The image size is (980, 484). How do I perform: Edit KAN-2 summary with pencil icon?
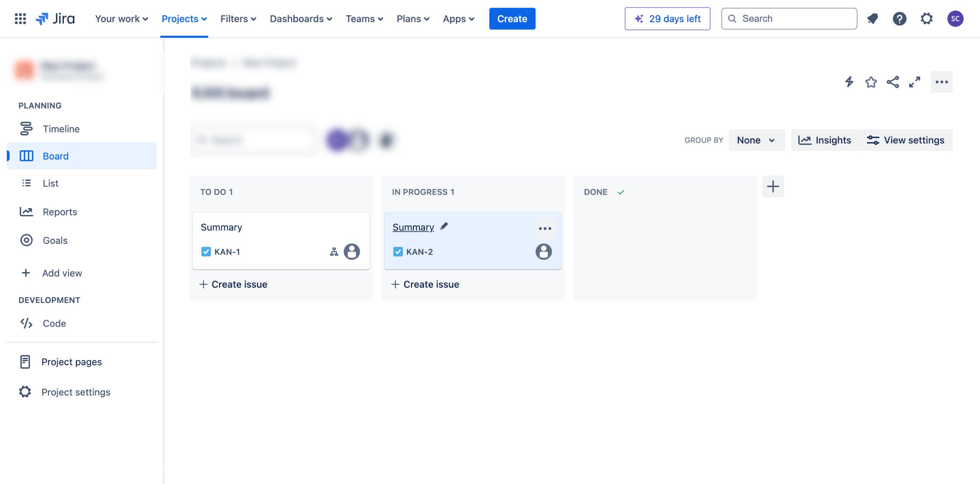(x=444, y=227)
